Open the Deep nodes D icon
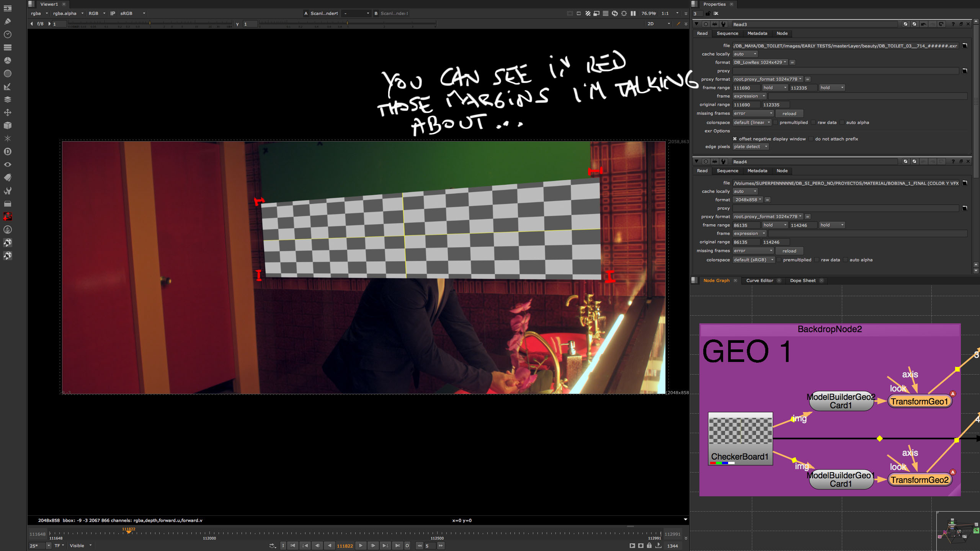 click(x=7, y=152)
